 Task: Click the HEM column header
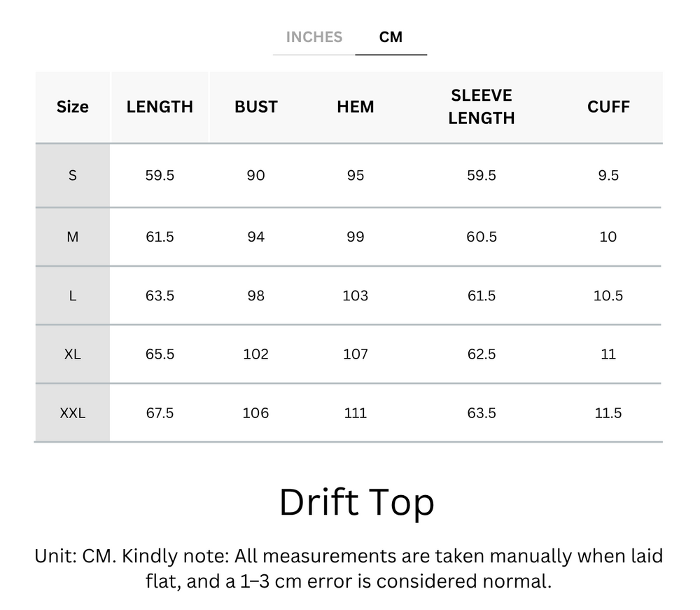(x=355, y=106)
